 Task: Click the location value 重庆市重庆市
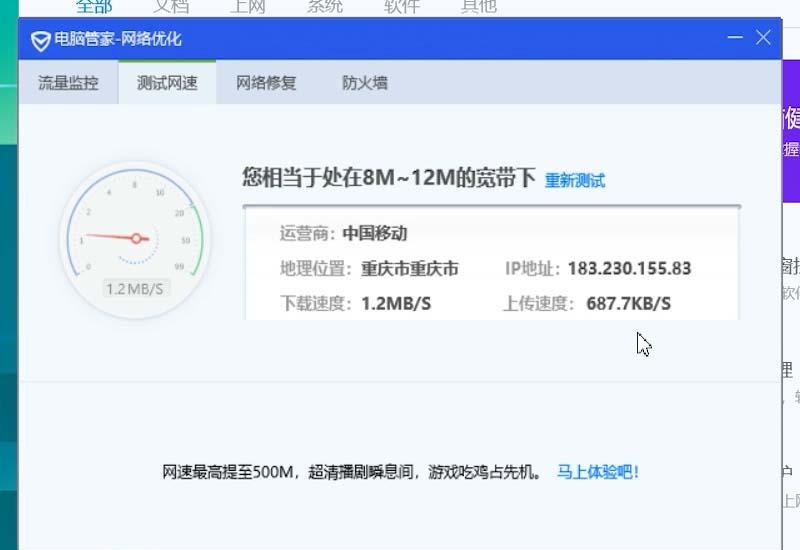[410, 268]
